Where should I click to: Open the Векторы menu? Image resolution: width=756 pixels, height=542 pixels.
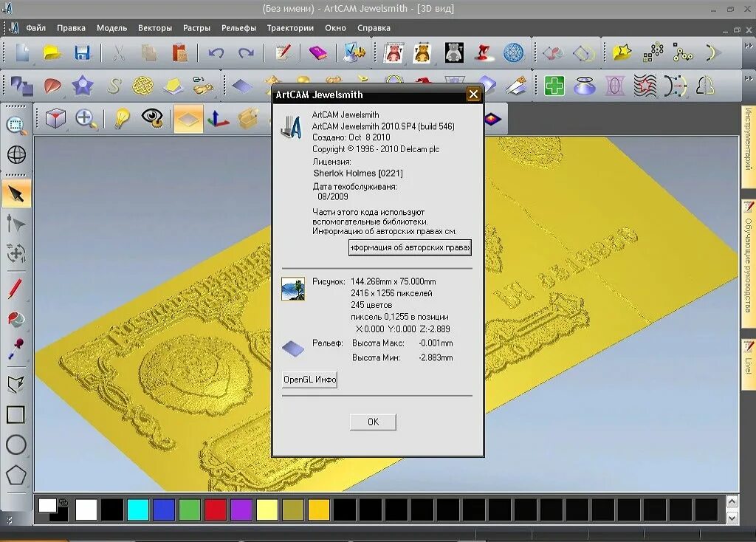click(155, 28)
